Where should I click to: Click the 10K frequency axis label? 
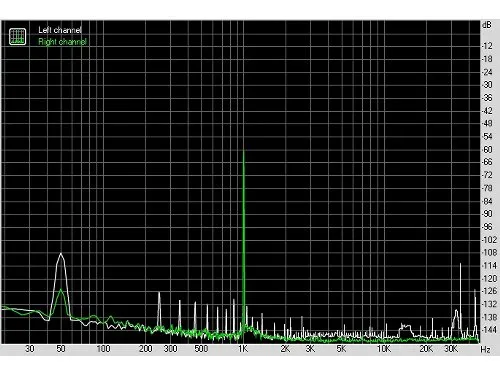pos(384,349)
